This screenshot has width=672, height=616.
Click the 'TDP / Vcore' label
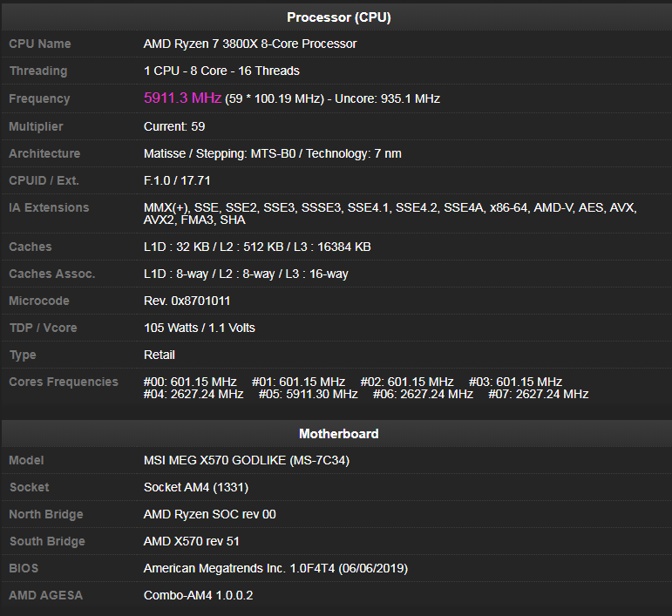pos(44,328)
